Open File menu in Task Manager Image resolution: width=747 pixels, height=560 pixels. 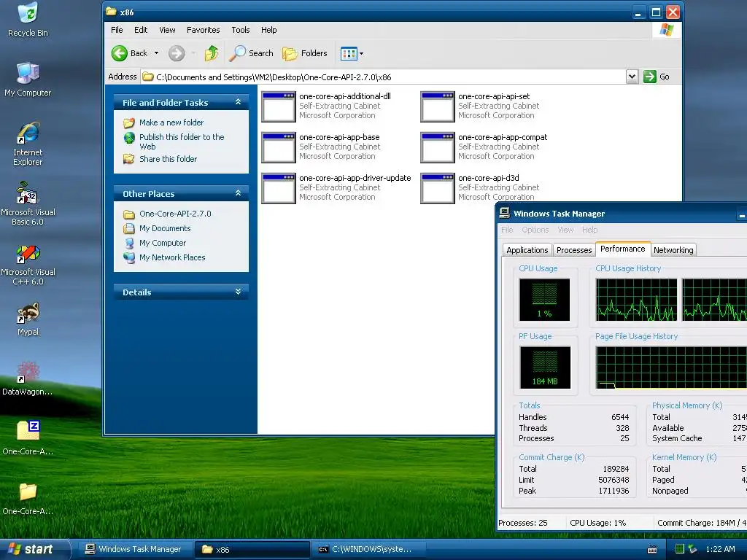tap(507, 230)
